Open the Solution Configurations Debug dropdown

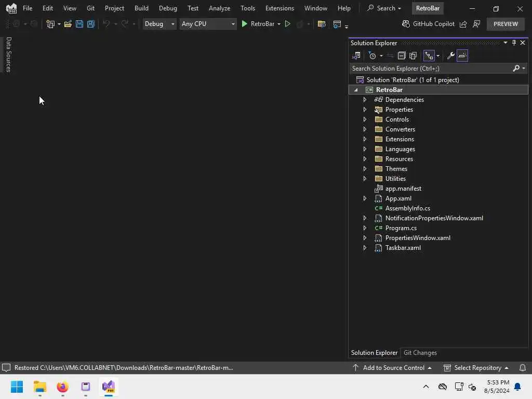tap(159, 24)
